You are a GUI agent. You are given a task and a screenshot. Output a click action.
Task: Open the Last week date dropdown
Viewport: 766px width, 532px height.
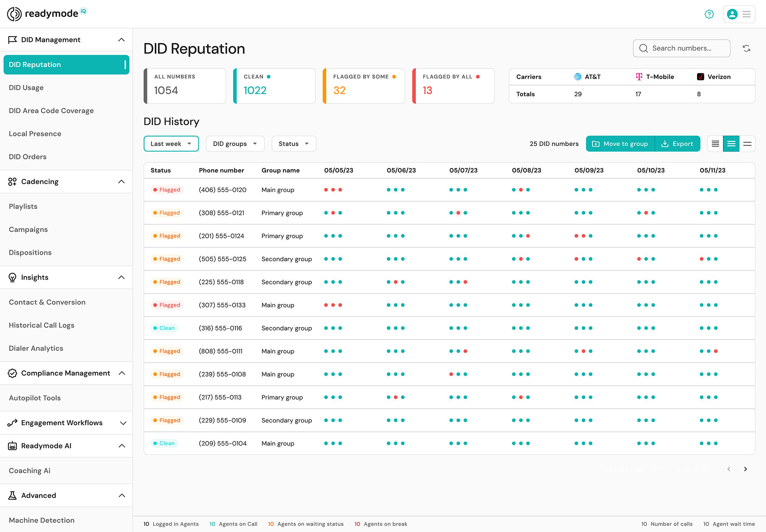[x=171, y=144]
